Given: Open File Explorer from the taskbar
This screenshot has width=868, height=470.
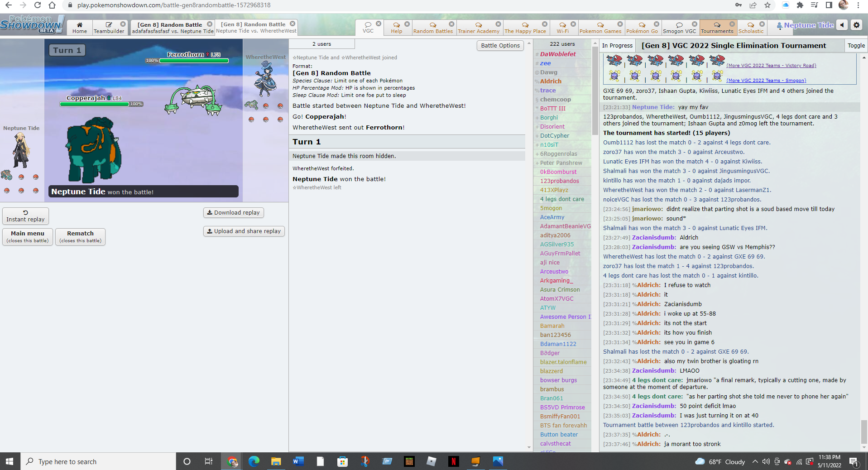Looking at the screenshot, I should coord(276,461).
